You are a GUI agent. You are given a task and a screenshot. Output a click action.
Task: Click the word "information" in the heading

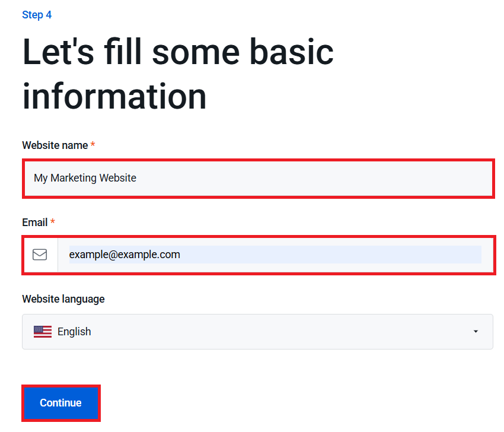click(x=114, y=96)
